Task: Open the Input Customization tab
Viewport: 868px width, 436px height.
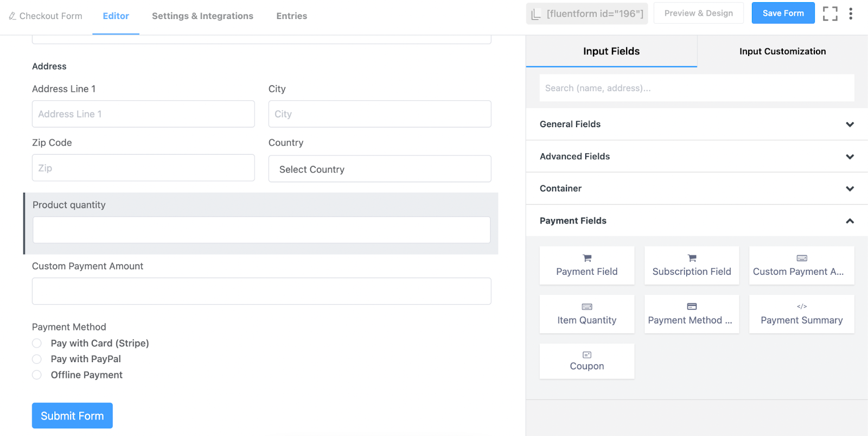Action: (782, 52)
